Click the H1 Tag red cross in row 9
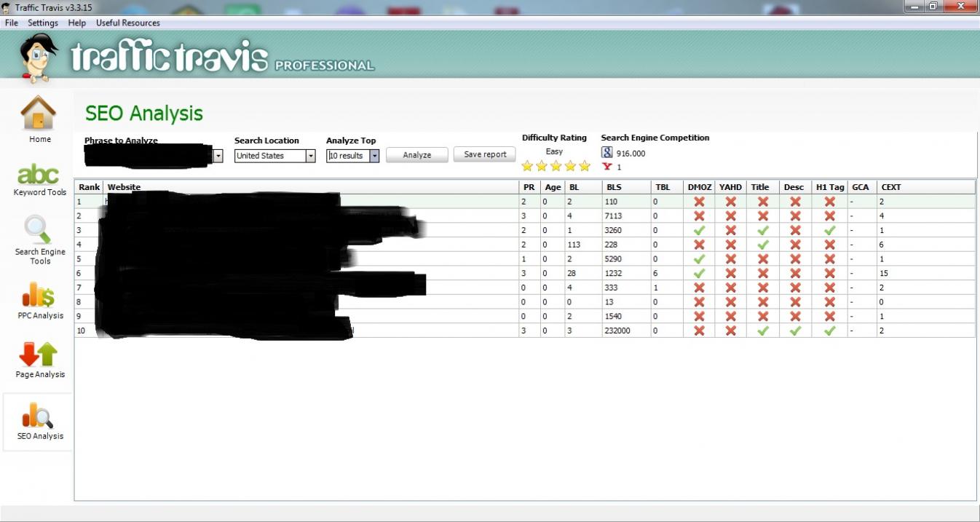The image size is (980, 522). point(829,316)
